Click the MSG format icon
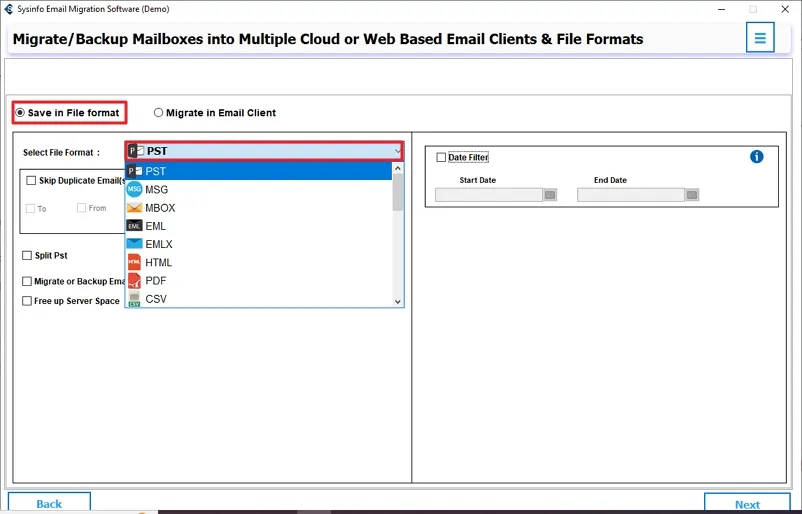The image size is (802, 514). pos(135,189)
